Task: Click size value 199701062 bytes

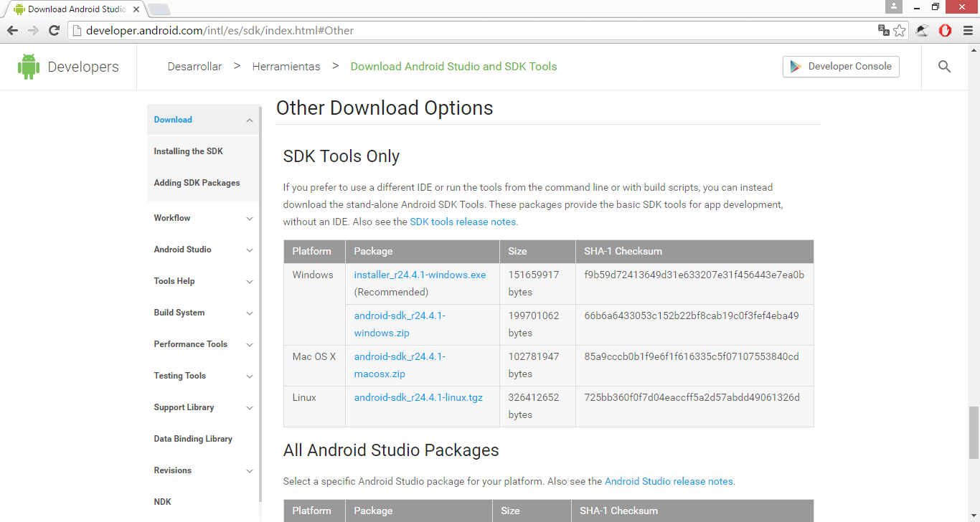Action: pyautogui.click(x=534, y=324)
